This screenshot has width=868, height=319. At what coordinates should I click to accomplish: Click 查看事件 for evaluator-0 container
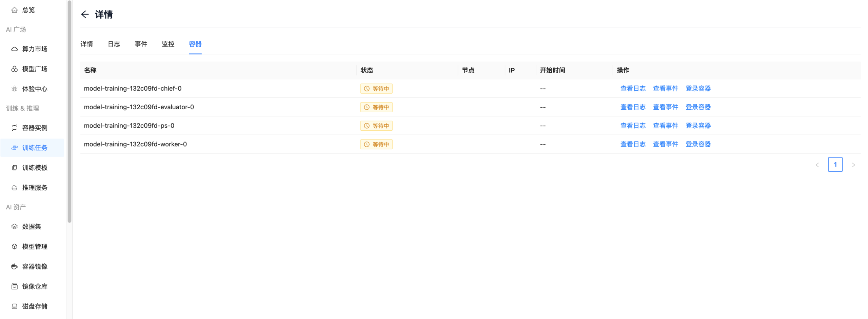coord(665,107)
